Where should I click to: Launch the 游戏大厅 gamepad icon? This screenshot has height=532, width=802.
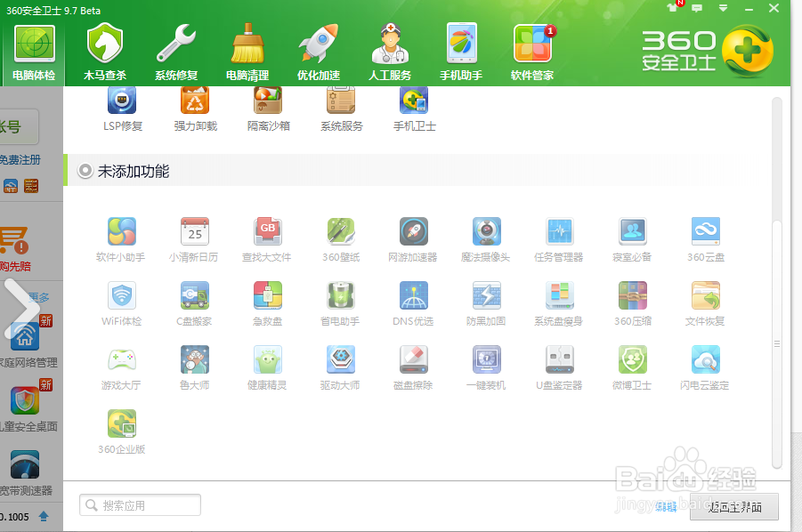click(x=122, y=359)
